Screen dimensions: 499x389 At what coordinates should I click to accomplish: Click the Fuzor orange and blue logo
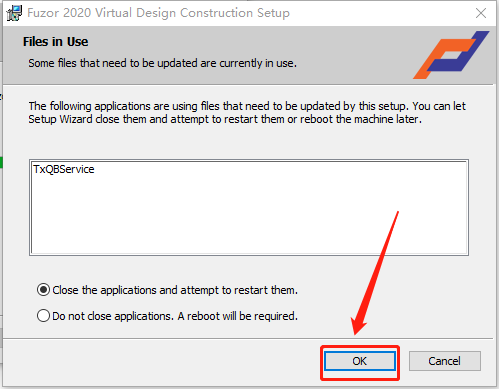pyautogui.click(x=451, y=55)
